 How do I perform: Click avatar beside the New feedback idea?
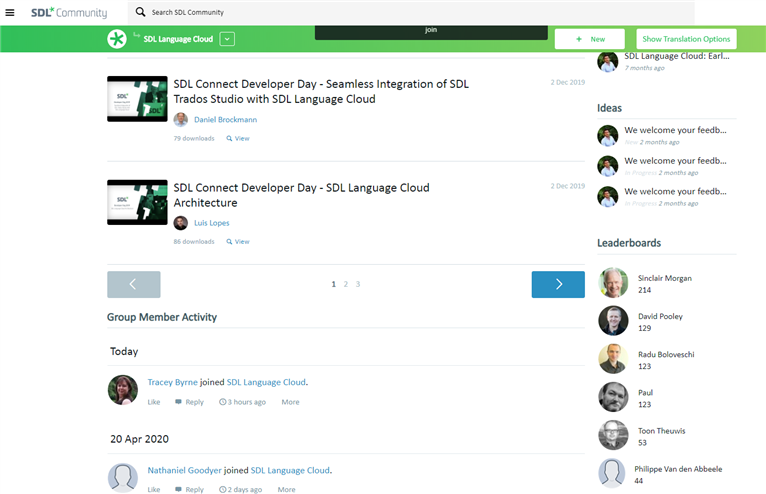pos(608,135)
